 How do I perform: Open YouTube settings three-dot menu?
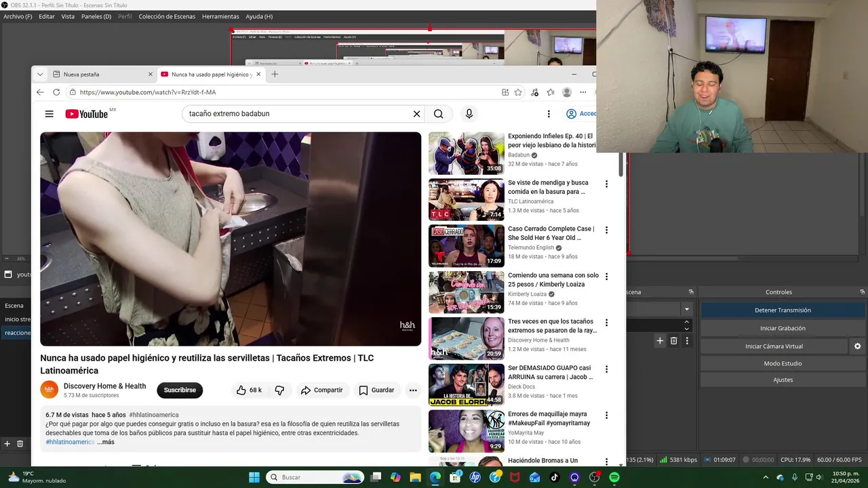tap(549, 114)
